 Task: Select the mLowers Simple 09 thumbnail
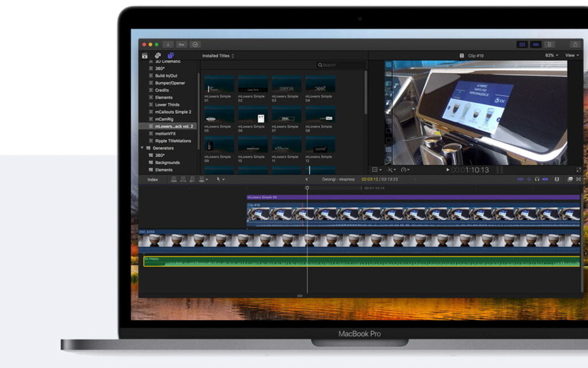[219, 145]
